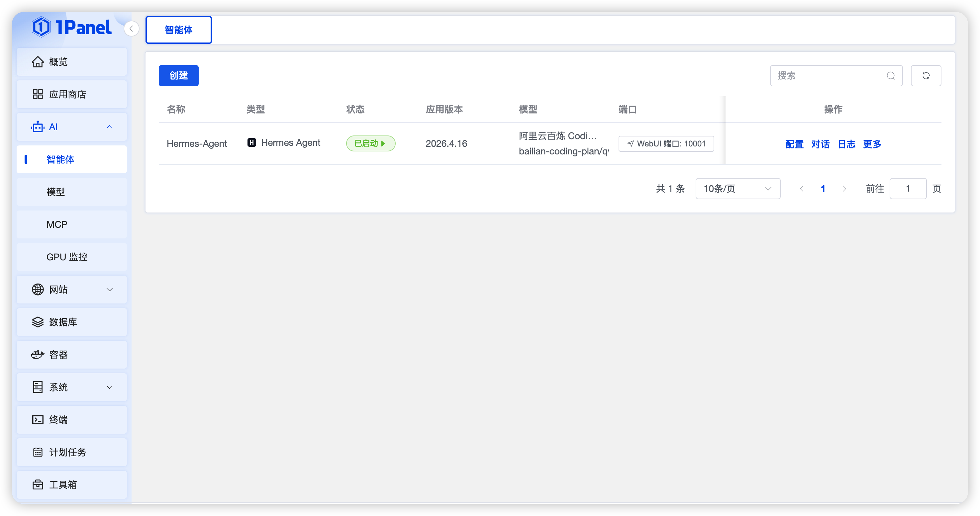
Task: Click the magnifier icon in the search box
Action: tap(891, 76)
